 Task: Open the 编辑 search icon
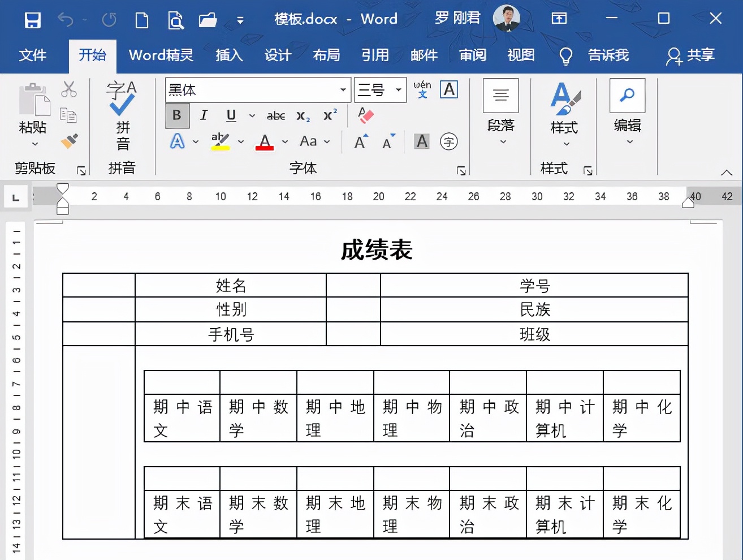click(627, 96)
